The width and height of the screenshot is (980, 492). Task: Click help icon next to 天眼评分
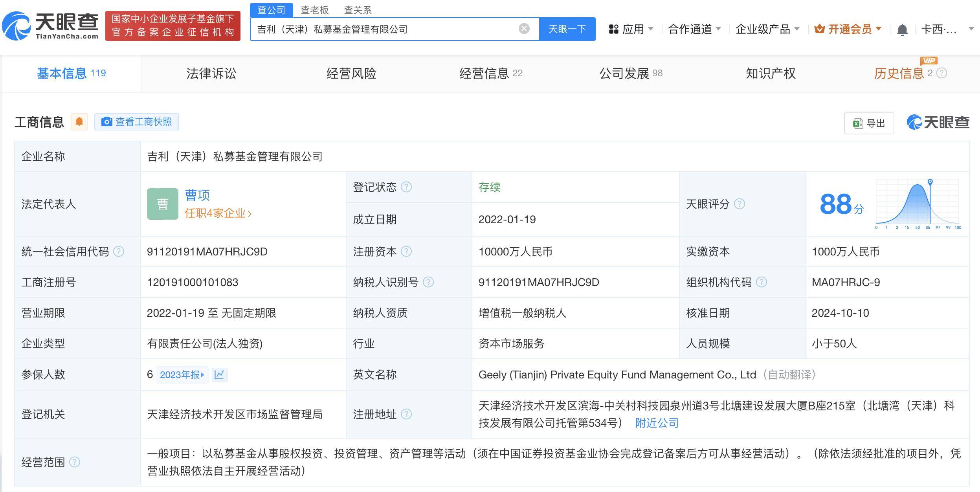pos(739,204)
